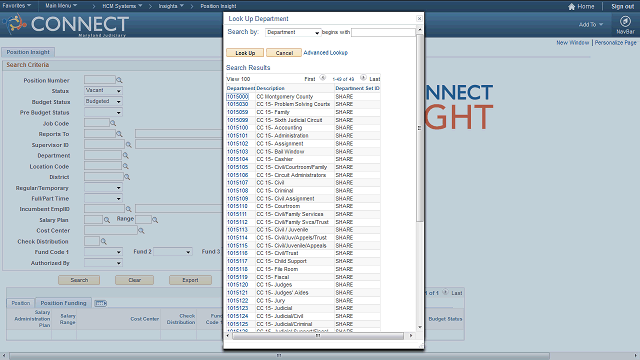
Task: Show all columns icon beside Position Funding
Action: 100,303
